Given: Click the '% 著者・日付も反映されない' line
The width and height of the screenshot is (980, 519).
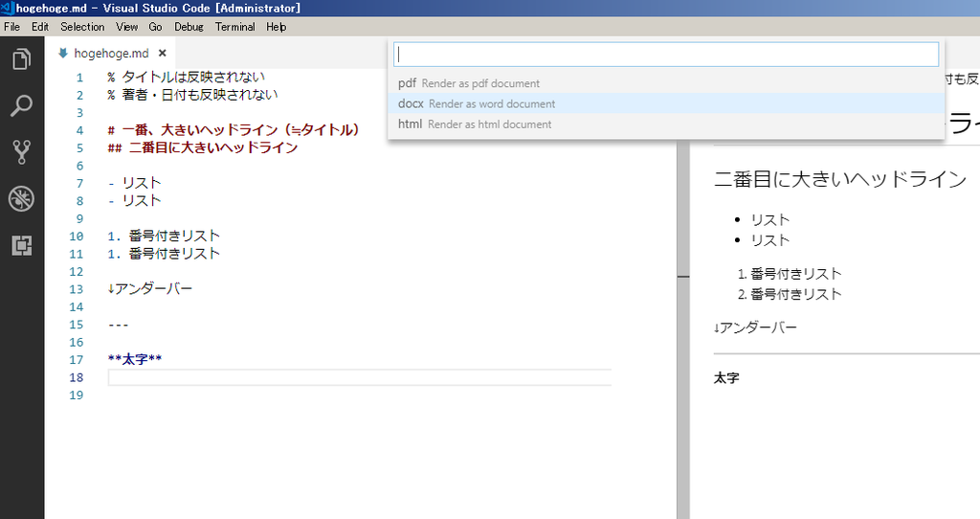Looking at the screenshot, I should pyautogui.click(x=192, y=95).
